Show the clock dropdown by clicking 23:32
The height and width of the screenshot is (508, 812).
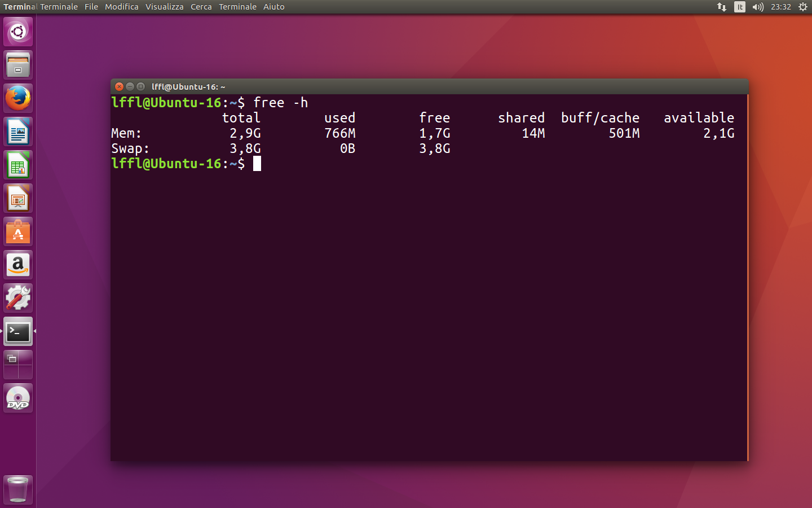click(x=780, y=7)
